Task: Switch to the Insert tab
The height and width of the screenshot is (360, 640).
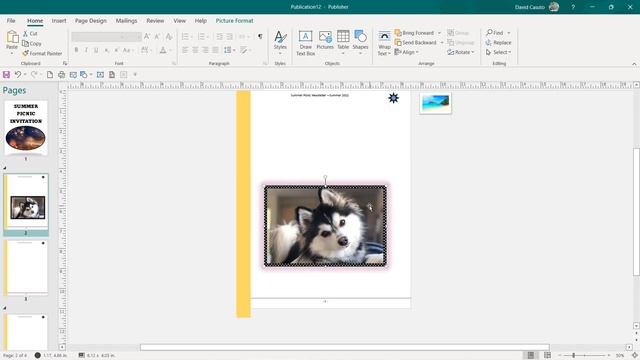Action: coord(59,20)
